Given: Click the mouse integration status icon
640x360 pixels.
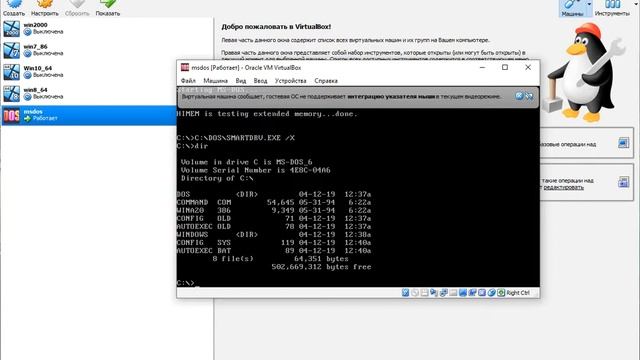Looking at the screenshot, I should click(491, 293).
